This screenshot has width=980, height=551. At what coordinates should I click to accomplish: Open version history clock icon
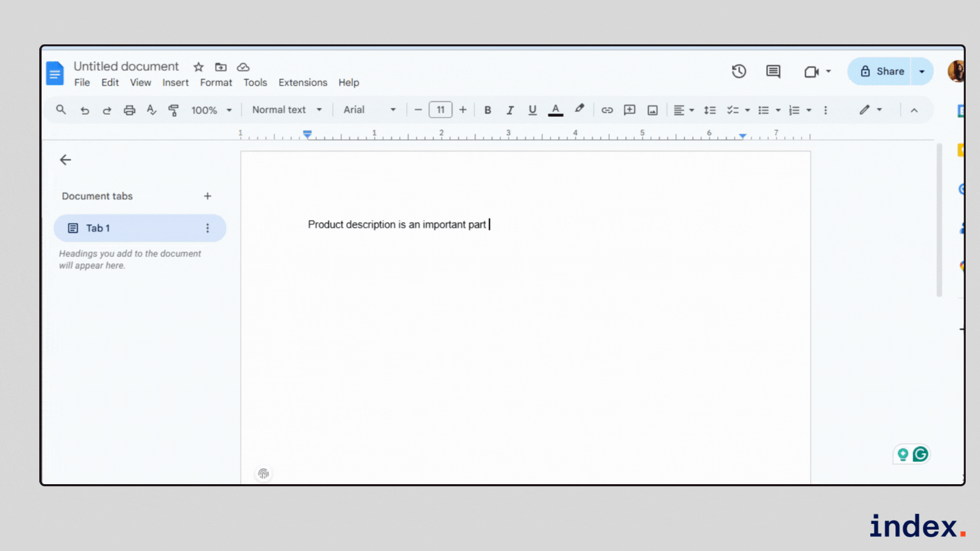point(739,71)
